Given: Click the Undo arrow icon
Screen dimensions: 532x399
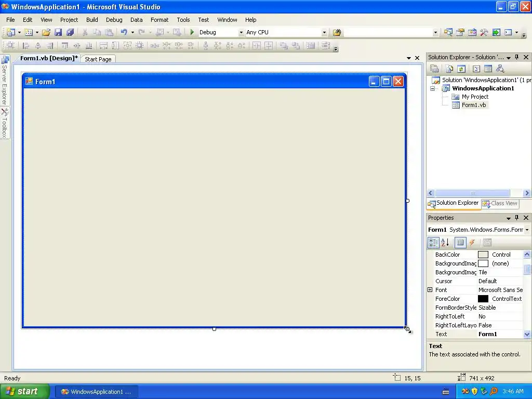Looking at the screenshot, I should coord(124,32).
